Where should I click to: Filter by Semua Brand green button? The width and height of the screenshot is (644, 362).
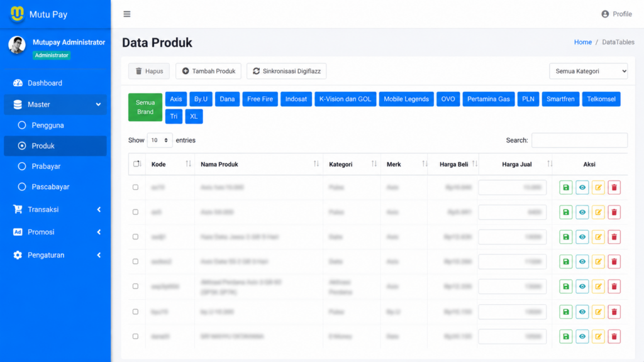[145, 107]
